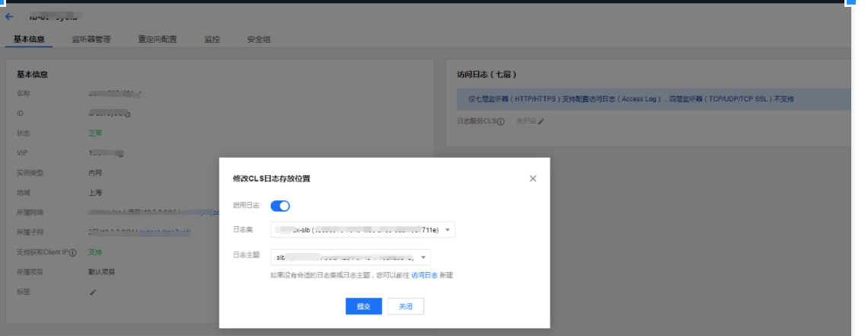
Task: Switch to the 重定向配置 tab
Action: pyautogui.click(x=157, y=40)
